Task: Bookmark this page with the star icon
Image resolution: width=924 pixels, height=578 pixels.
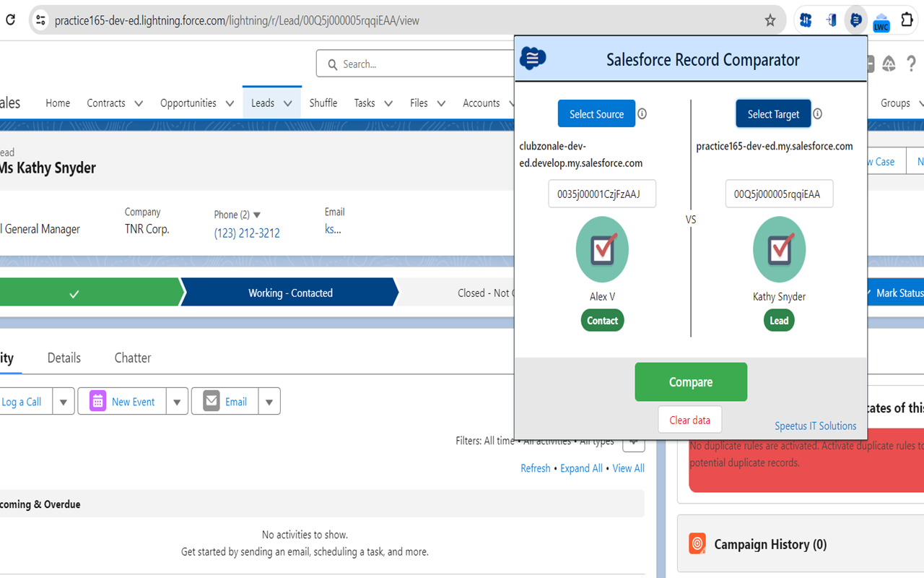Action: pyautogui.click(x=770, y=20)
